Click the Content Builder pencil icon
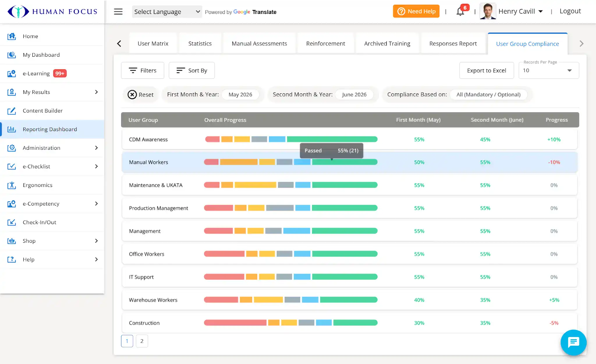 12,110
